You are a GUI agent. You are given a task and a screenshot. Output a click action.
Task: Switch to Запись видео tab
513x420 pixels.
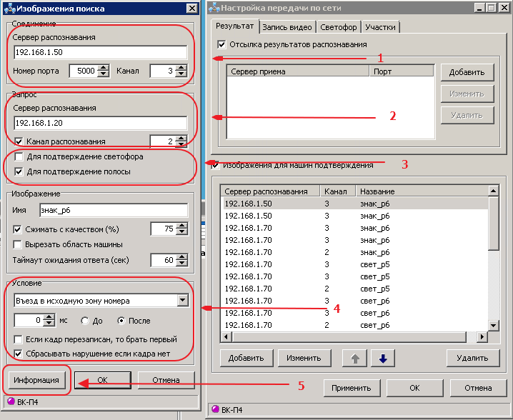[287, 27]
